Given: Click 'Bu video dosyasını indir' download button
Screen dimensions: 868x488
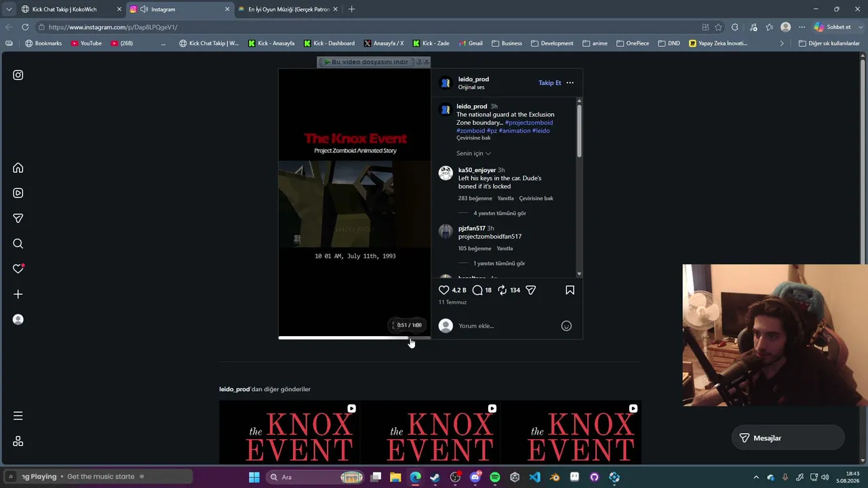Looking at the screenshot, I should coord(366,62).
